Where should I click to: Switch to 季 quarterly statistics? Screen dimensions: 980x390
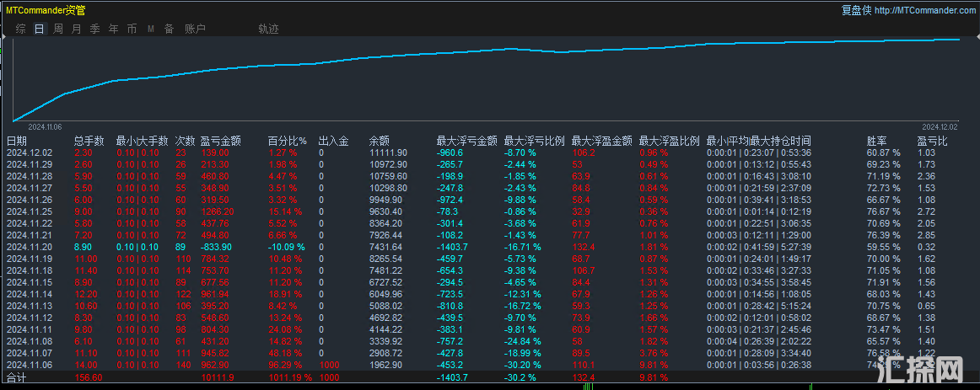[95, 29]
